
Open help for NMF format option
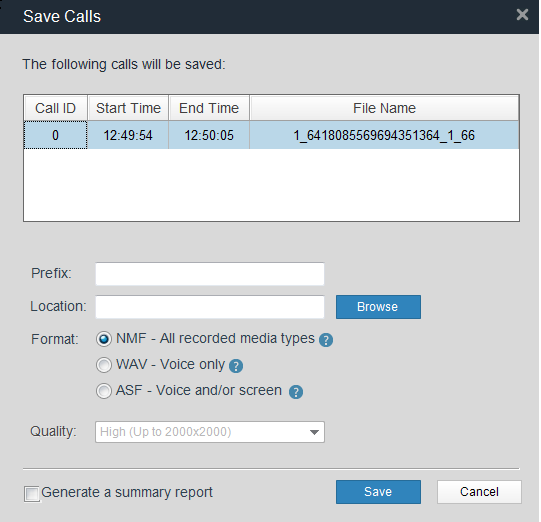tap(326, 340)
